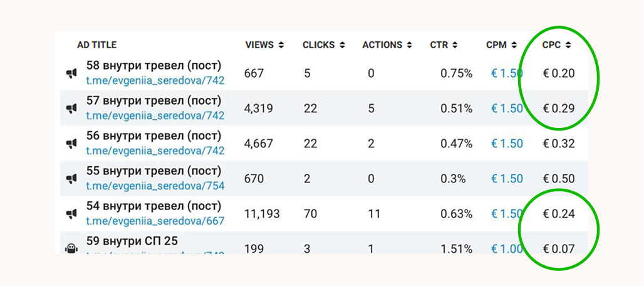Click €1.50 CPM value for ad 57

pyautogui.click(x=507, y=109)
